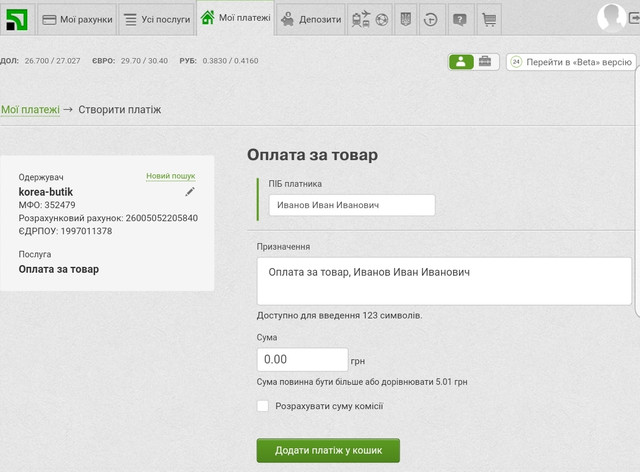This screenshot has width=640, height=472.
Task: Click the PrivatBank green logo
Action: (x=16, y=19)
